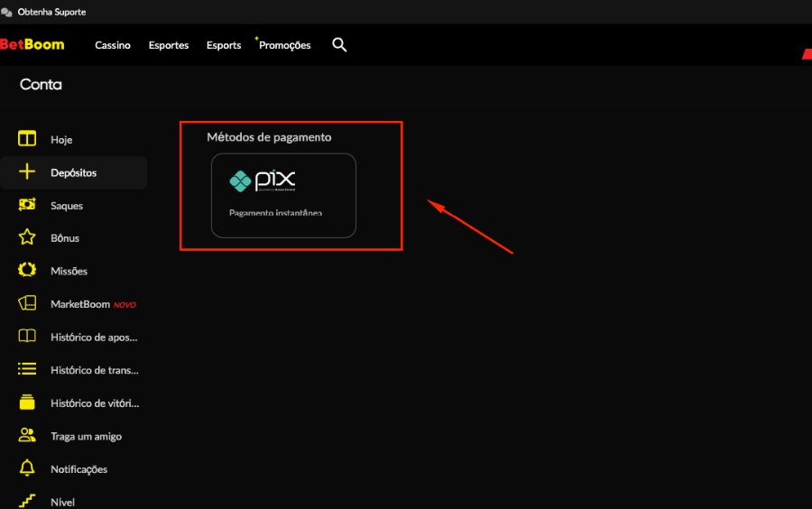Click the Conta page title
Screen dimensions: 812x509
point(41,85)
